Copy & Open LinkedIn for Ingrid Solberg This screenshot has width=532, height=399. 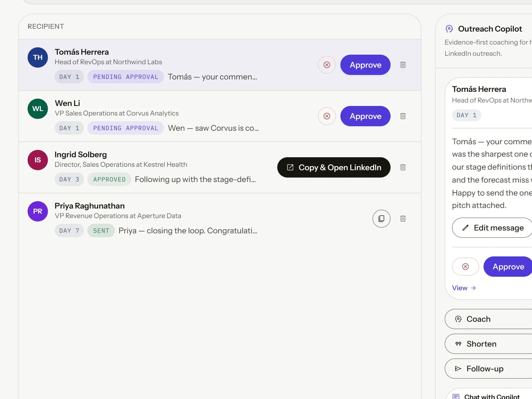click(334, 167)
